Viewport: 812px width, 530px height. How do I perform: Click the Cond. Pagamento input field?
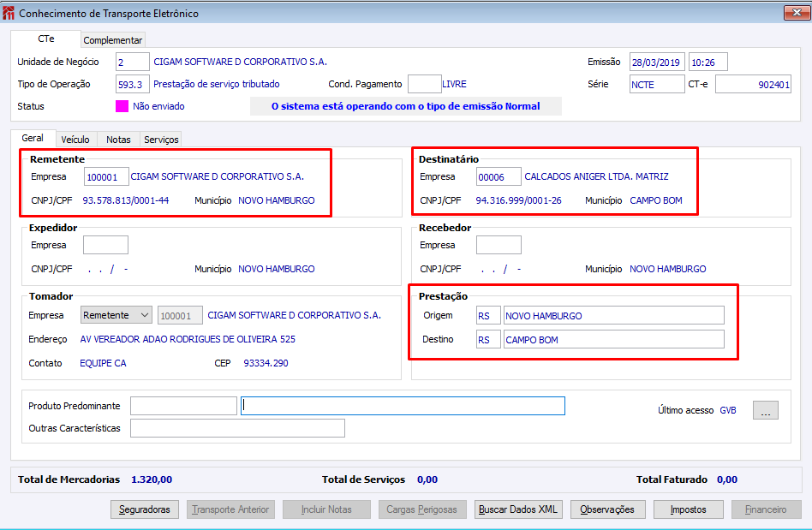coord(424,84)
